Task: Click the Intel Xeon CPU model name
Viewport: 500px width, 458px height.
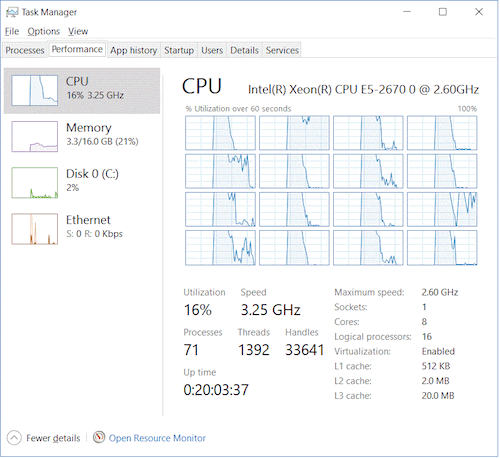Action: coord(363,90)
